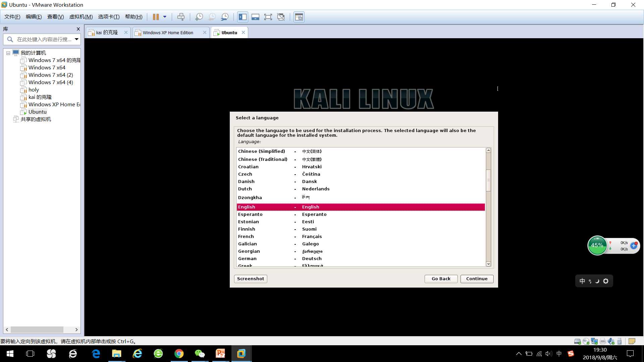The height and width of the screenshot is (362, 644).
Task: Select Chinese (Simplified) language option
Action: click(360, 151)
